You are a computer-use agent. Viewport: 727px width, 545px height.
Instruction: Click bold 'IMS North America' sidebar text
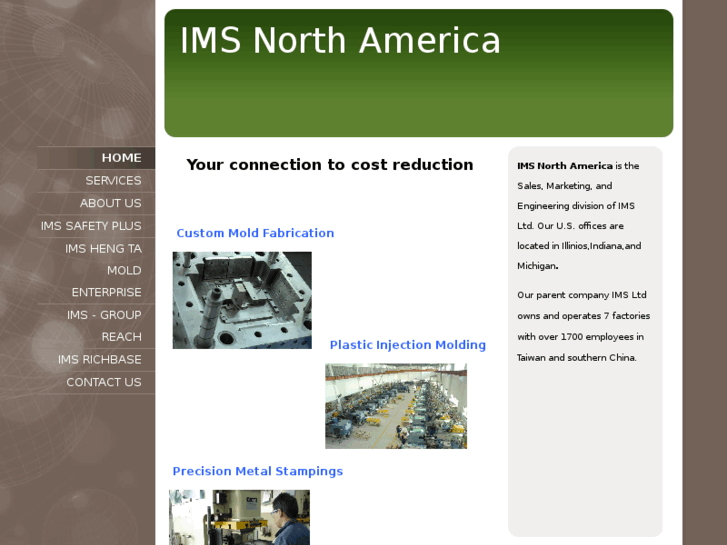565,166
